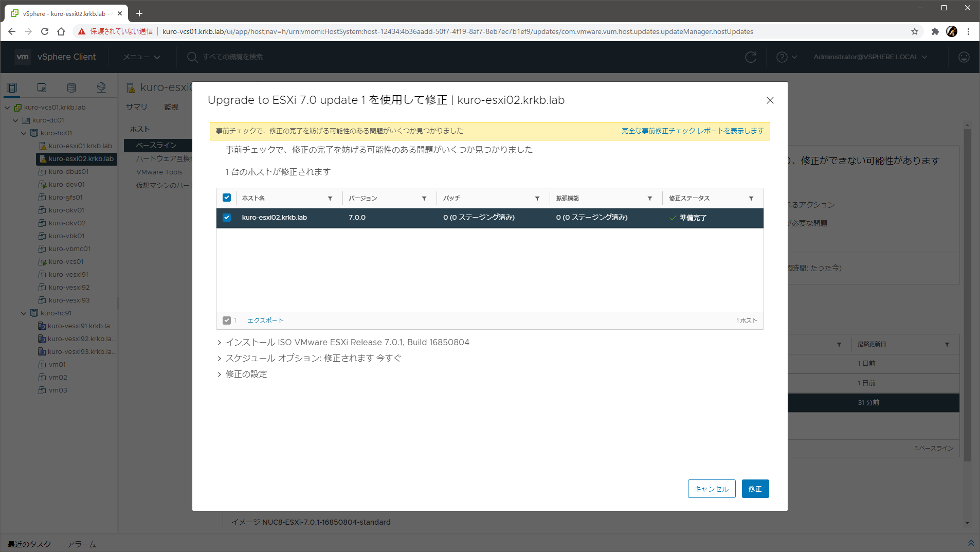Click the キャンセル button

[711, 489]
